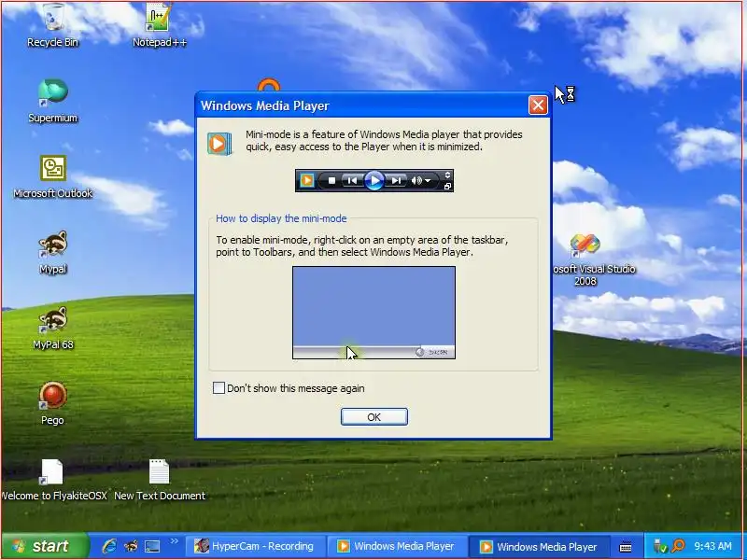Click the pressed Windows Media Player taskbar button
Image resolution: width=747 pixels, height=560 pixels.
tap(540, 546)
